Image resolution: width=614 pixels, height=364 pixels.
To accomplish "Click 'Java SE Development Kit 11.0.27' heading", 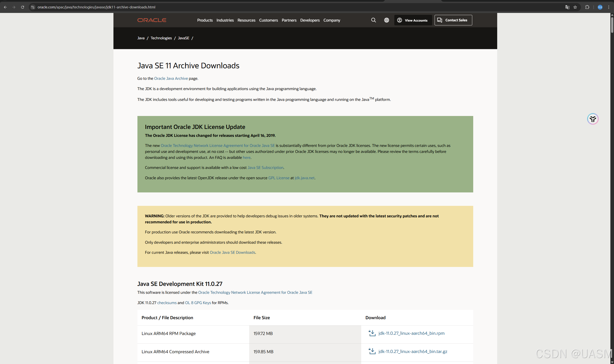I will (x=180, y=284).
